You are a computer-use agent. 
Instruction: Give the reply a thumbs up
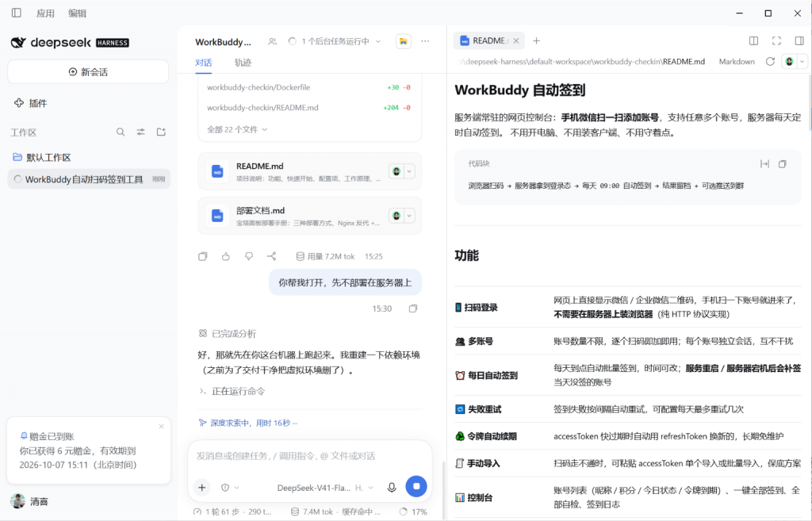click(226, 256)
